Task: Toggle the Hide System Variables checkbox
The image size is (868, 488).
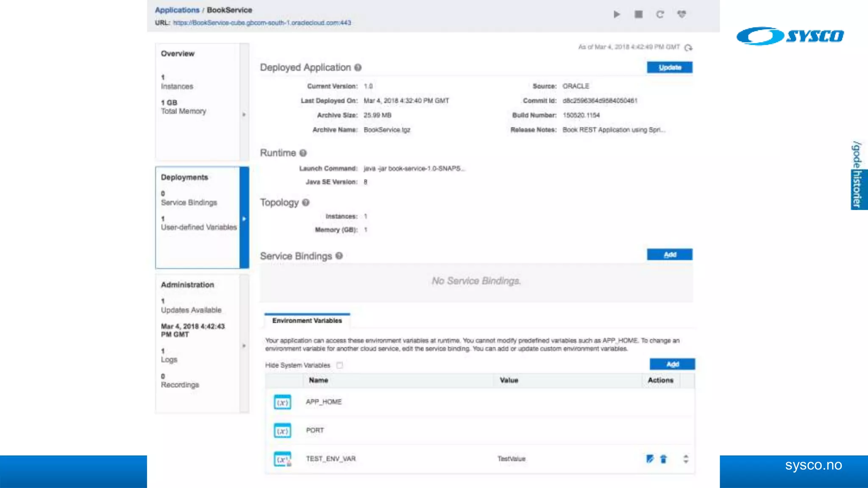Action: [x=339, y=365]
